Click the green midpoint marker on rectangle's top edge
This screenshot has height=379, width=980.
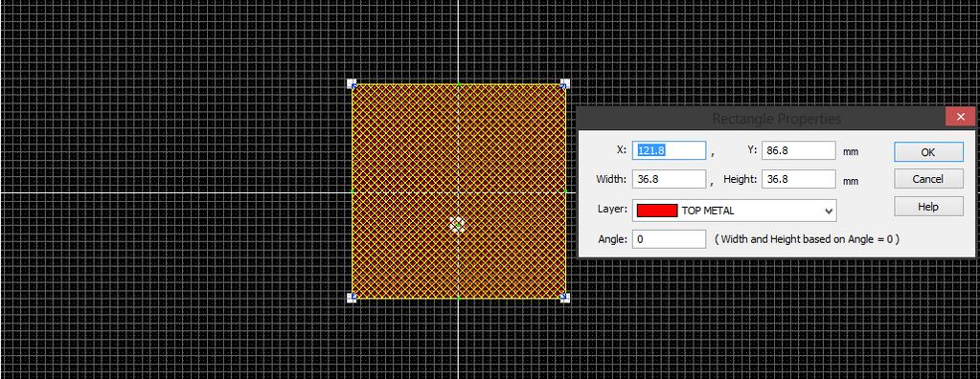coord(458,83)
